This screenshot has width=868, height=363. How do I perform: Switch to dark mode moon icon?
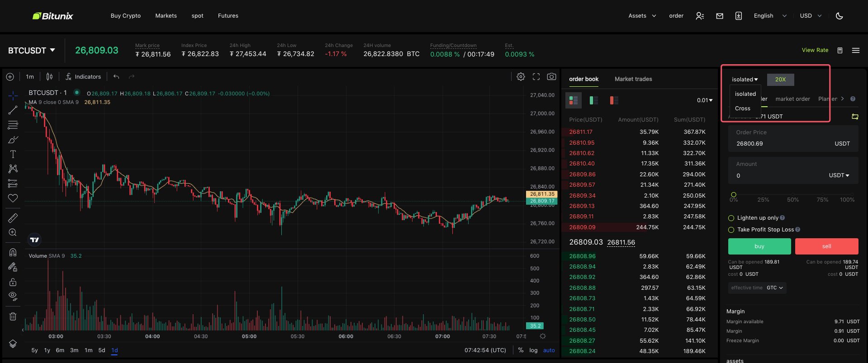[840, 16]
